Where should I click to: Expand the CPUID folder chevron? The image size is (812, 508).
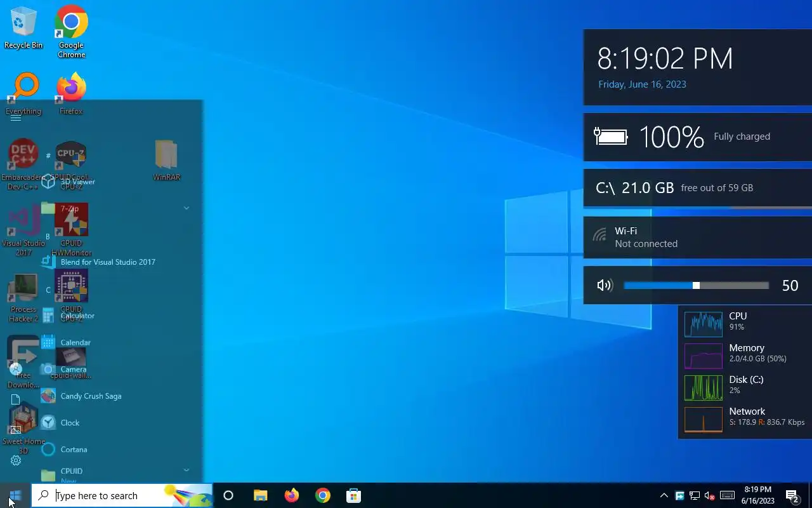187,470
